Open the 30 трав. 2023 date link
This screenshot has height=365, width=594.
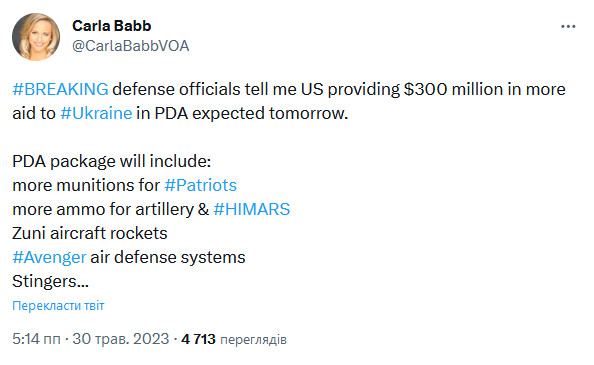120,338
